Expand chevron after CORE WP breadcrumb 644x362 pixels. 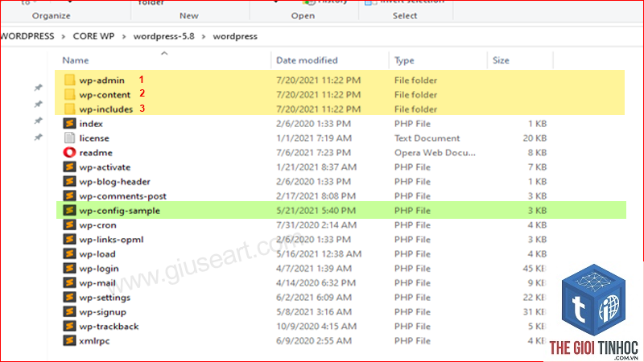(x=124, y=36)
